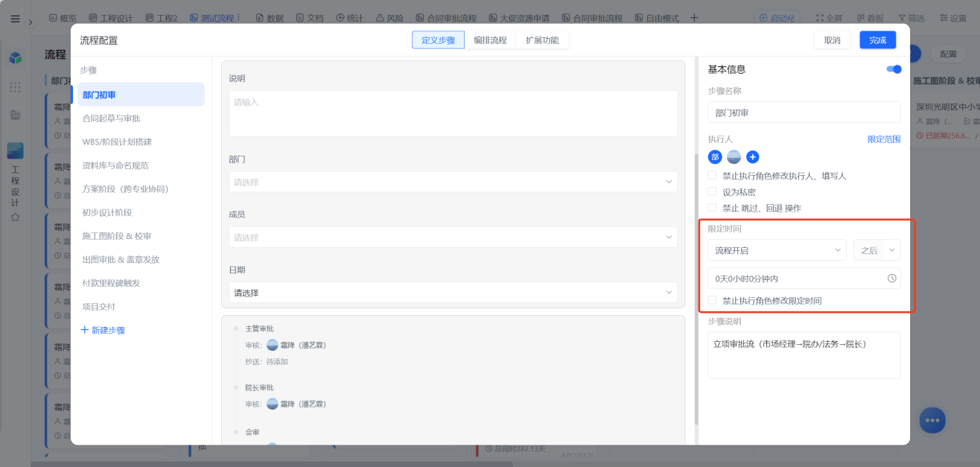Screen dimensions: 980x467
Task: Open the 风险 tab
Action: coord(389,17)
